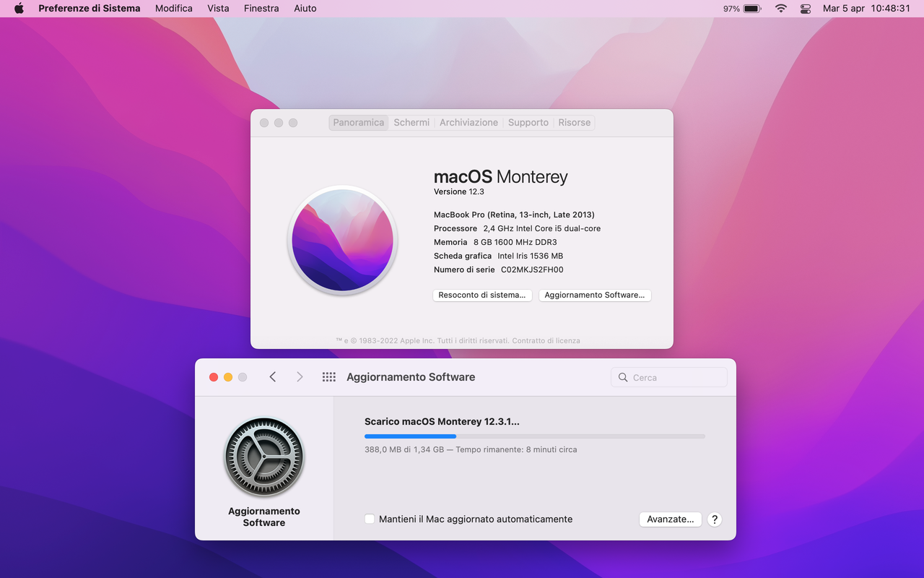
Task: Enable Mantieni il Mac aggiornato automaticamente
Action: coord(370,519)
